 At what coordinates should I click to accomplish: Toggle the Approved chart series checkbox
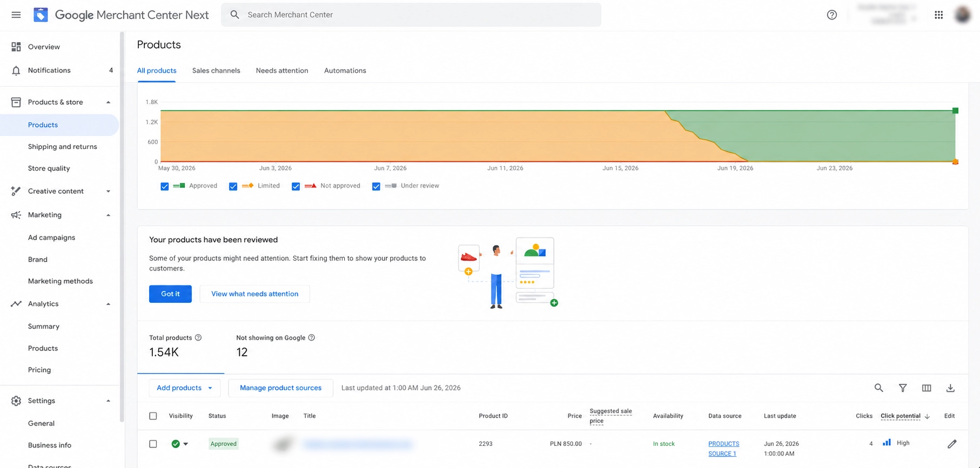click(165, 186)
